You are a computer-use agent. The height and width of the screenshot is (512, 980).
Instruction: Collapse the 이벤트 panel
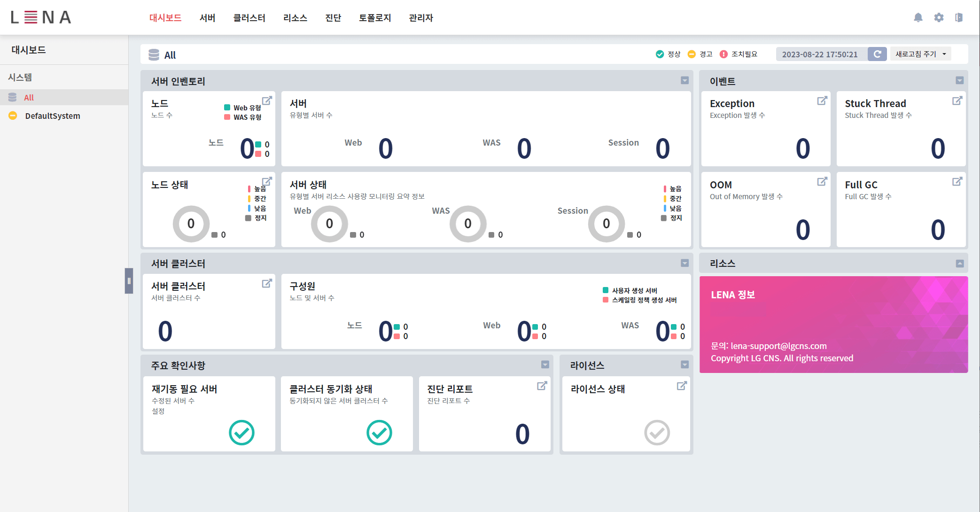[959, 80]
